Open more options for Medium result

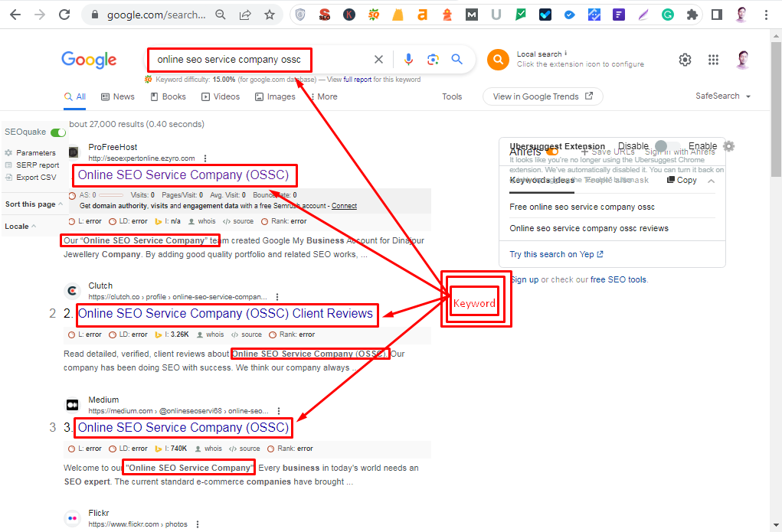pos(278,411)
